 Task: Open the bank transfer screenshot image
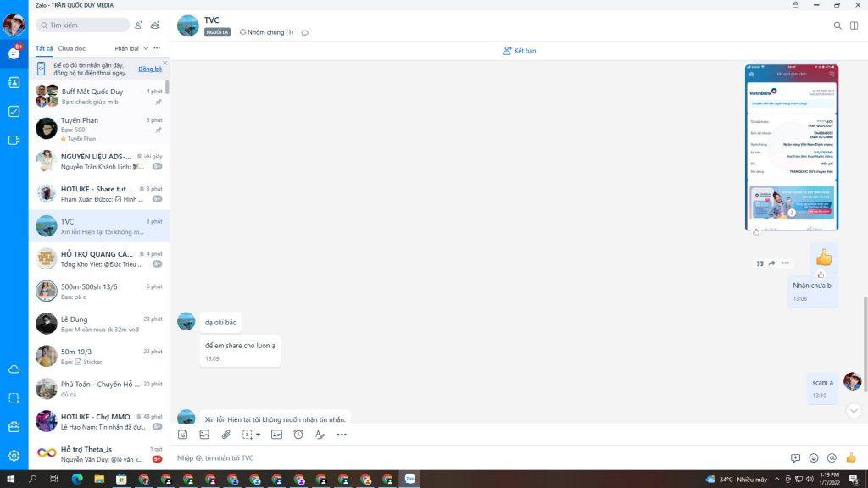(792, 147)
